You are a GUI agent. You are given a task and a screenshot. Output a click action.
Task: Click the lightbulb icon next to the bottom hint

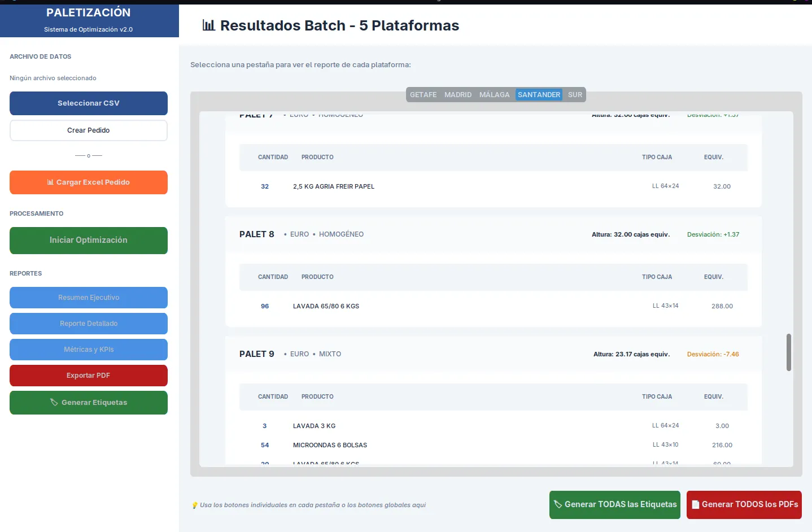coord(195,505)
